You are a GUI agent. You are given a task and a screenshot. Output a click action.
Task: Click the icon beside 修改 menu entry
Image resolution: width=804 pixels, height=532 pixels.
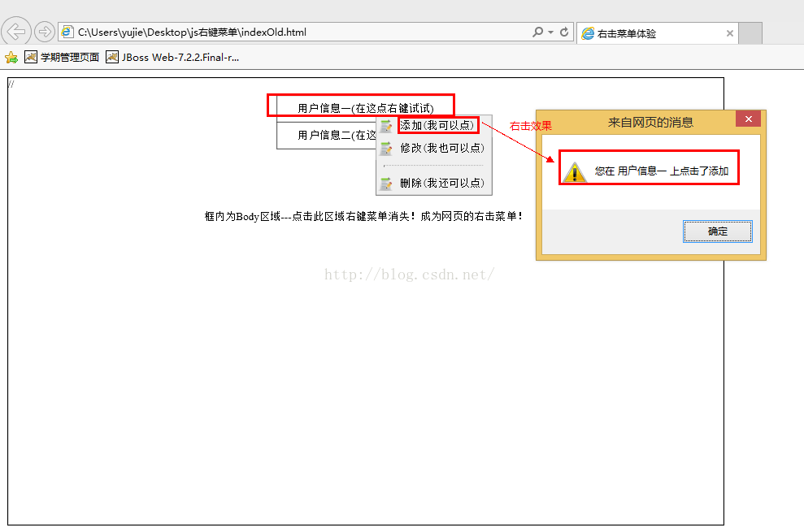386,149
